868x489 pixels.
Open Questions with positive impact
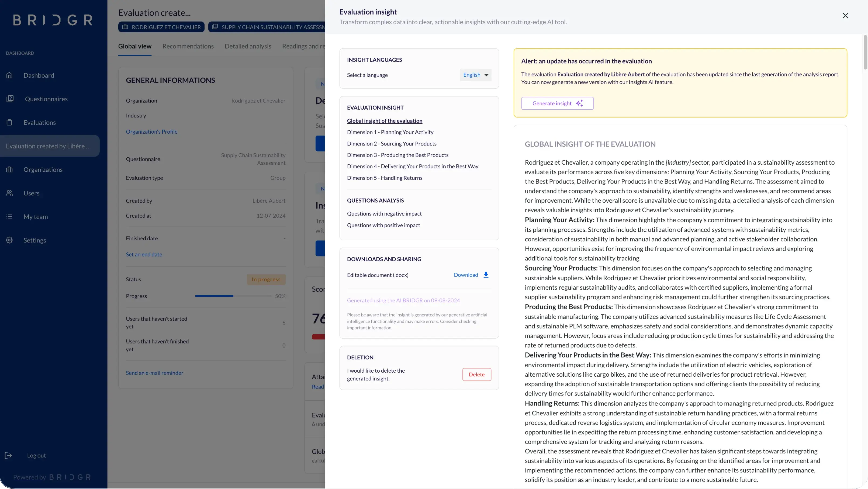pos(383,225)
